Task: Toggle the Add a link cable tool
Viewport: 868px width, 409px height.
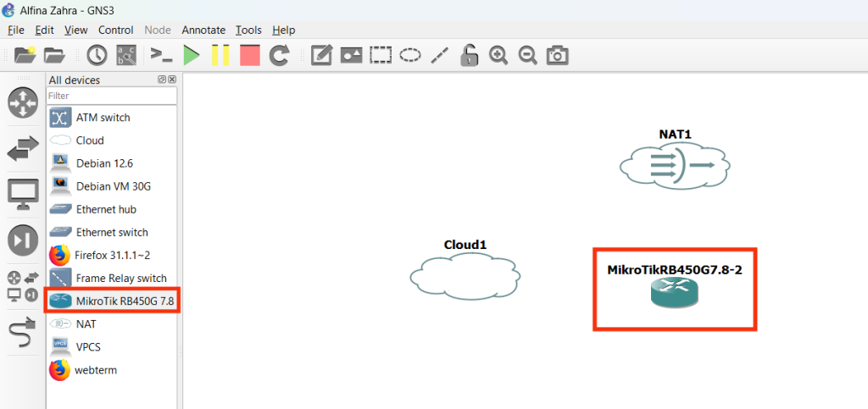Action: point(23,334)
